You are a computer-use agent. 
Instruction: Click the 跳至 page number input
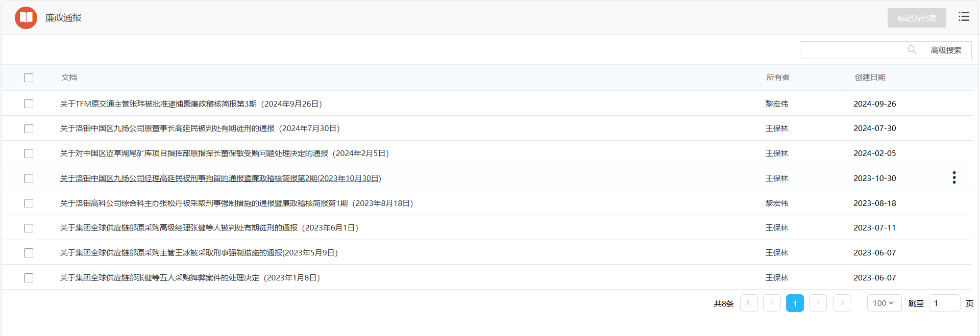(944, 303)
